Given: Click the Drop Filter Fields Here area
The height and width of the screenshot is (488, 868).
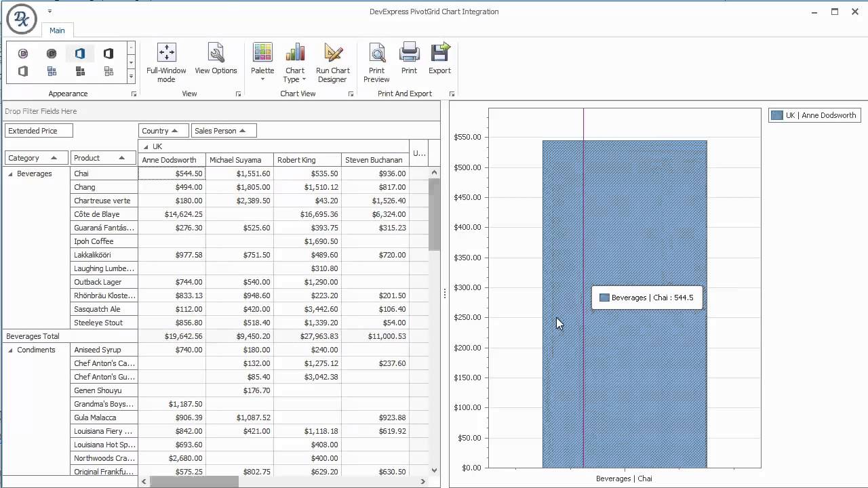Looking at the screenshot, I should 221,111.
